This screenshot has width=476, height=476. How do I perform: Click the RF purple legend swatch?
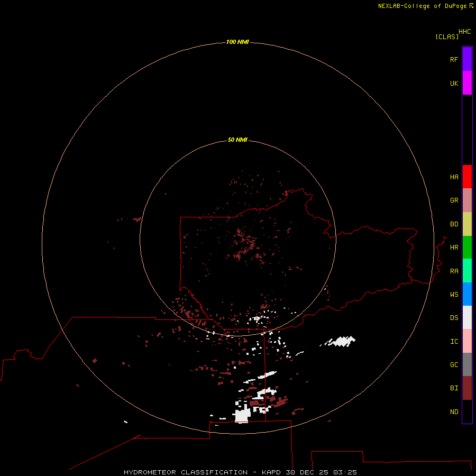click(x=467, y=59)
